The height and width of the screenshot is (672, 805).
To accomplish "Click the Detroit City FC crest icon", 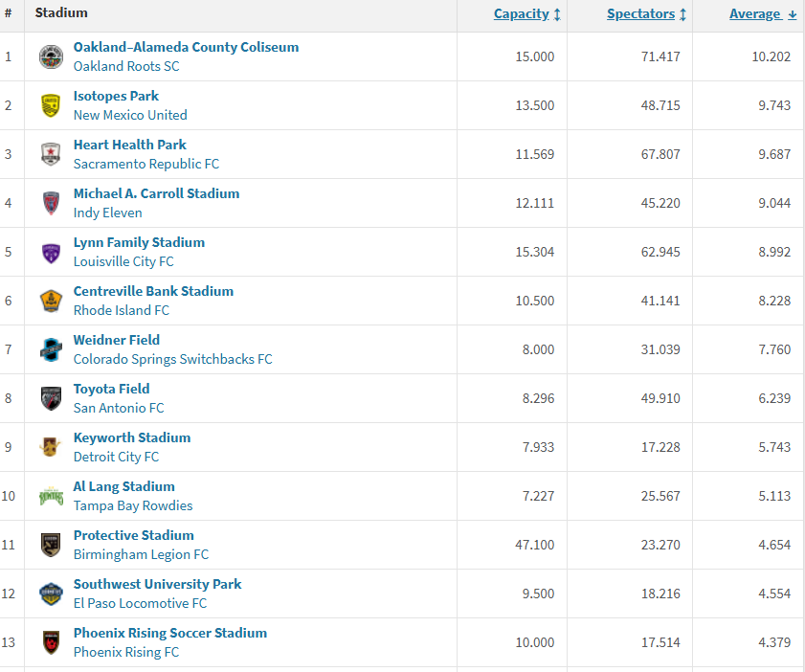I will click(51, 447).
